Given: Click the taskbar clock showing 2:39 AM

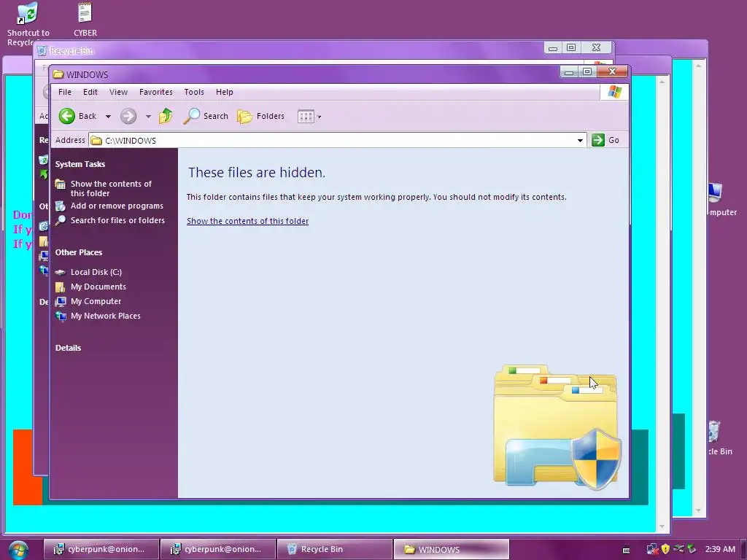Looking at the screenshot, I should tap(720, 549).
